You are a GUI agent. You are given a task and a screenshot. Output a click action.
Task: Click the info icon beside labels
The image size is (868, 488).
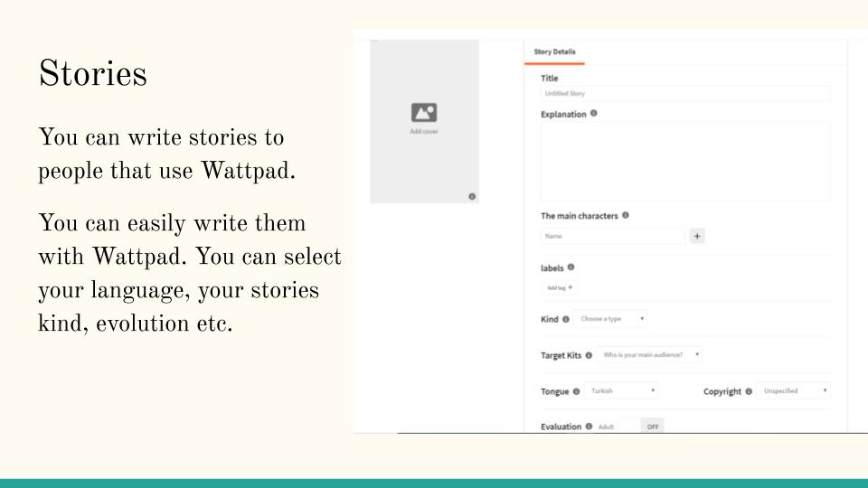(571, 267)
